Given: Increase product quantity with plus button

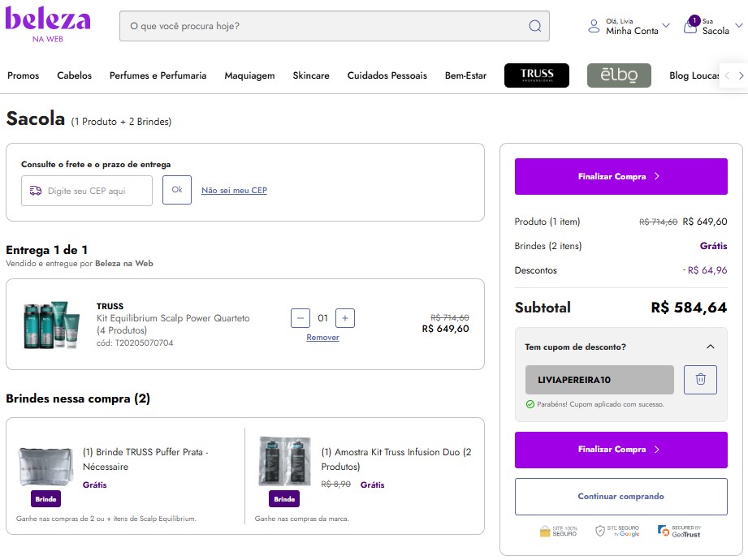Looking at the screenshot, I should pyautogui.click(x=345, y=318).
